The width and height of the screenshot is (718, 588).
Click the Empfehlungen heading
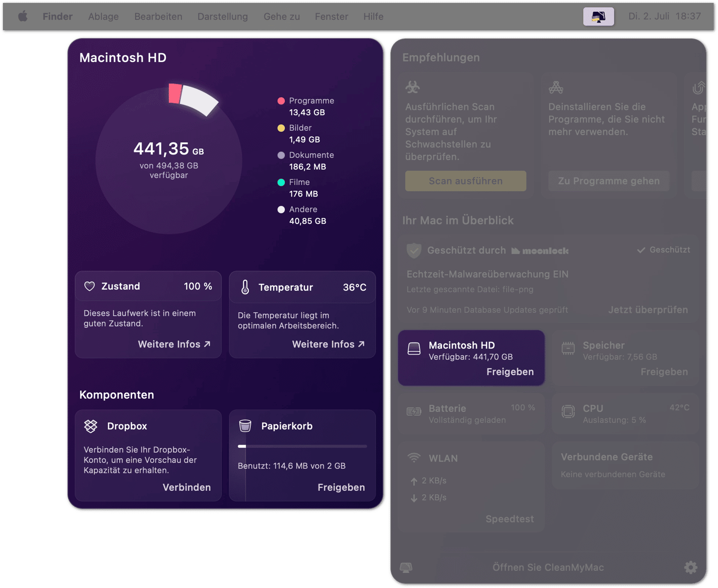(441, 58)
